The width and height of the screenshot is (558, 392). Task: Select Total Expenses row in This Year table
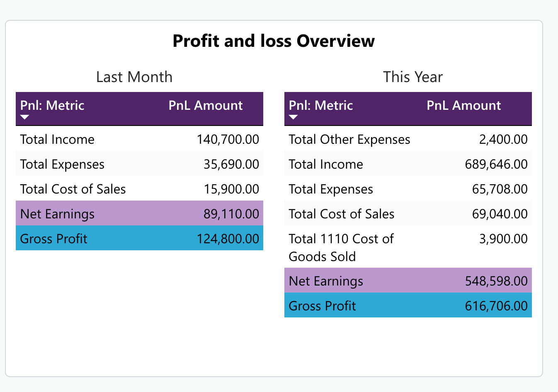click(x=408, y=189)
